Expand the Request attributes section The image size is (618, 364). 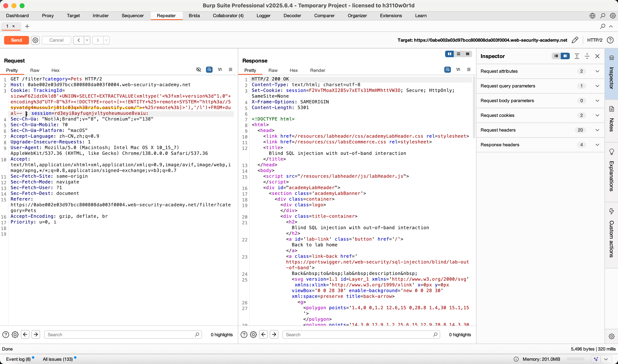coord(540,71)
